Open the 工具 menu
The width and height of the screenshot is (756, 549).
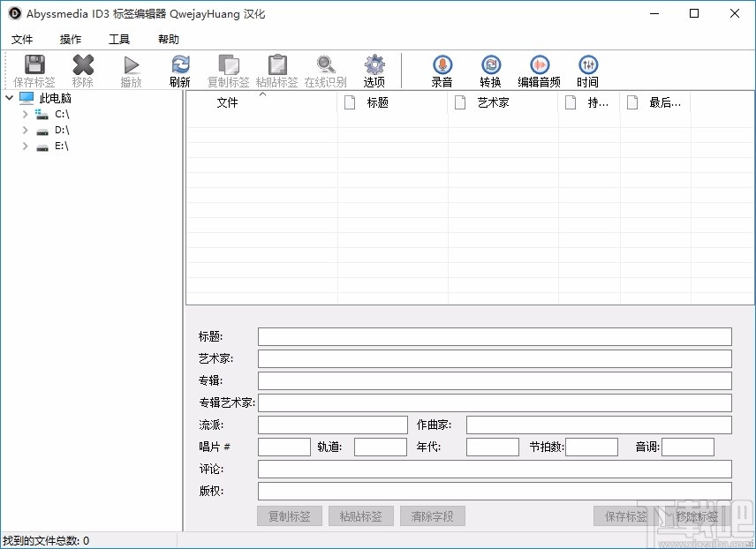click(119, 39)
